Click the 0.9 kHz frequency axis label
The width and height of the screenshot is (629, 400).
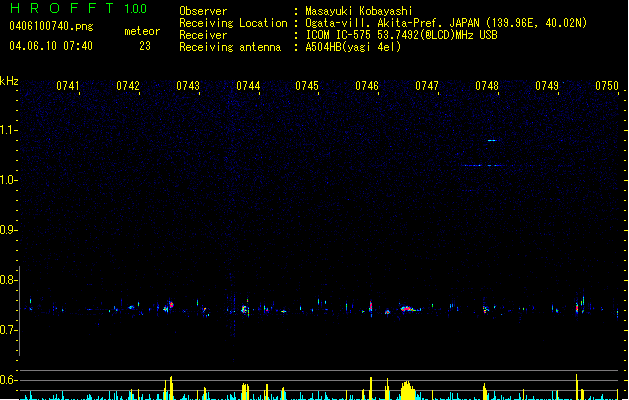tap(8, 230)
